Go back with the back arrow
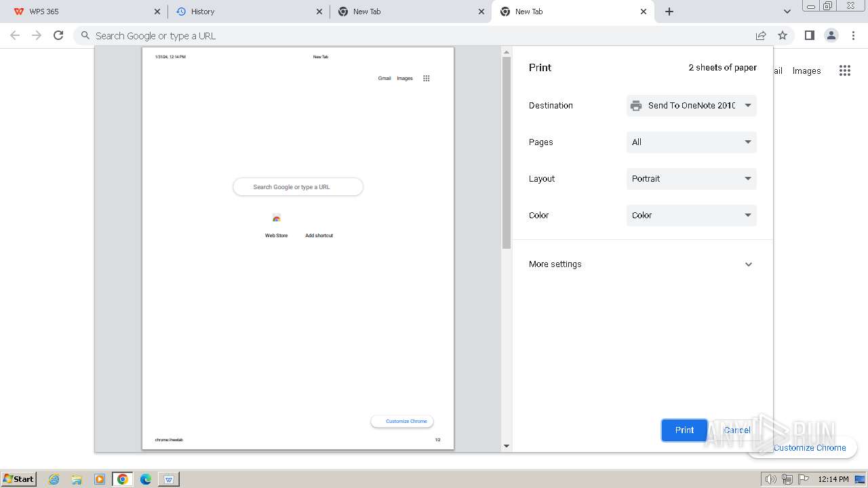Image resolution: width=868 pixels, height=488 pixels. pos(15,35)
